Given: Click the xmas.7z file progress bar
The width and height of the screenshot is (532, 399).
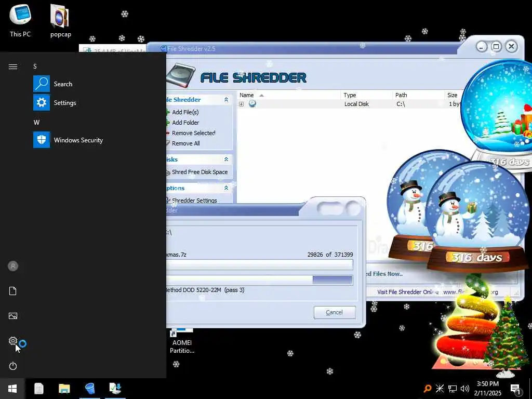Looking at the screenshot, I should pos(260,264).
